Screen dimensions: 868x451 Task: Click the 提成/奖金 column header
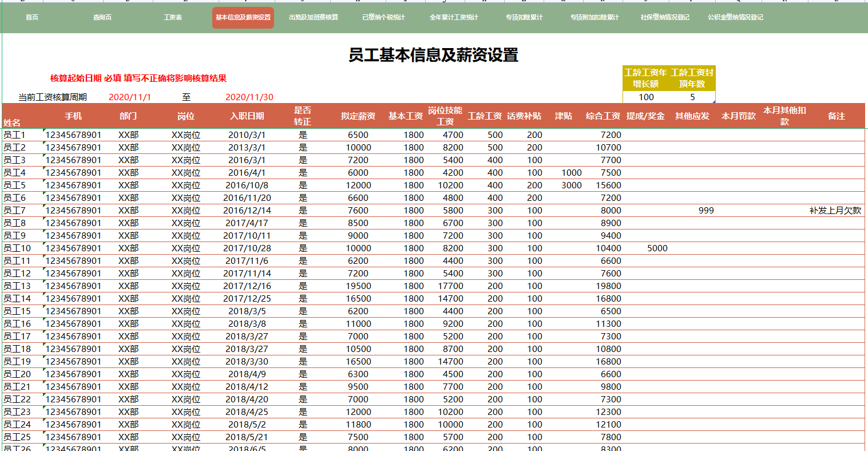[645, 116]
